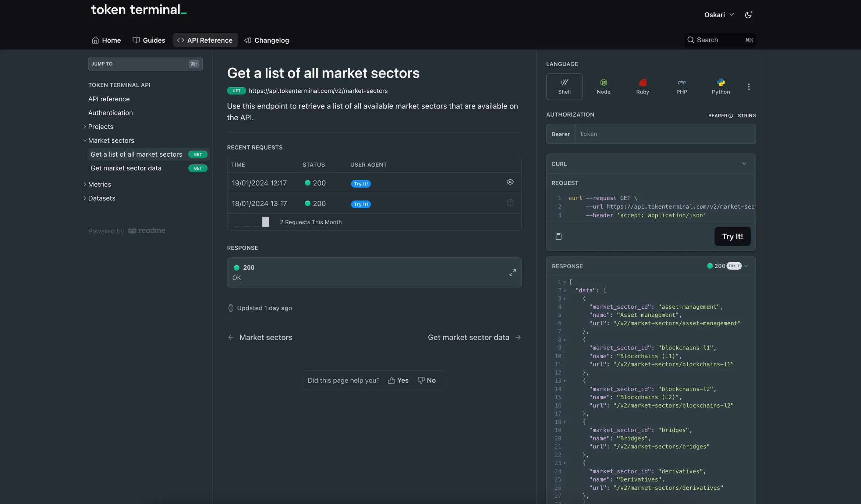
Task: Click Bearer token input field
Action: (x=665, y=134)
